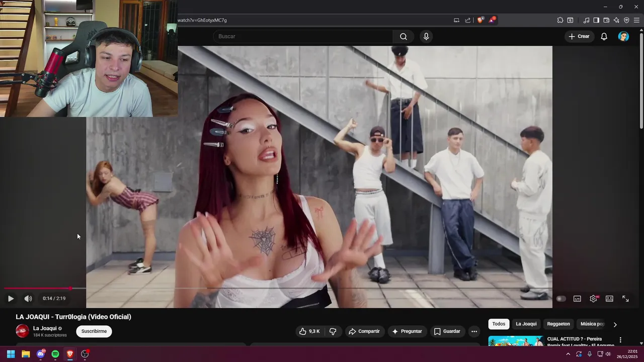Play the video with the play button
This screenshot has width=644, height=362.
coord(11,299)
